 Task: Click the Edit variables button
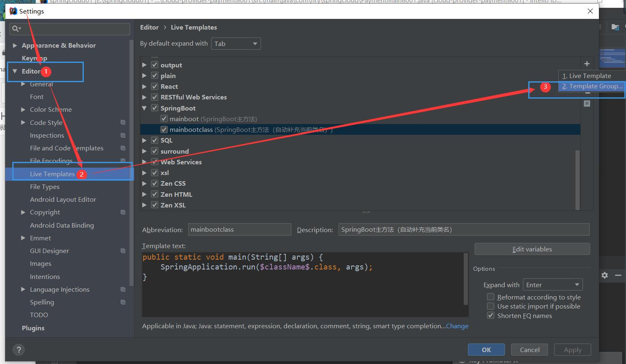pyautogui.click(x=532, y=249)
